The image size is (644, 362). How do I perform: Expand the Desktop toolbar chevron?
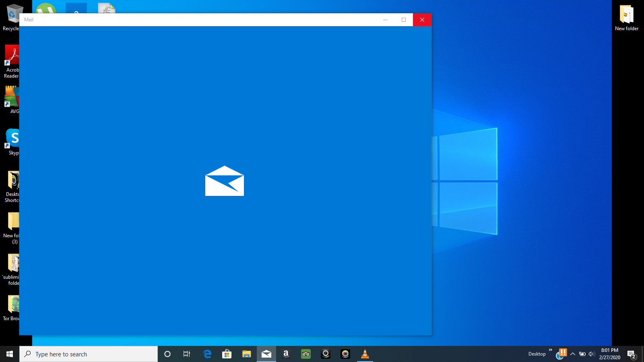(x=551, y=350)
